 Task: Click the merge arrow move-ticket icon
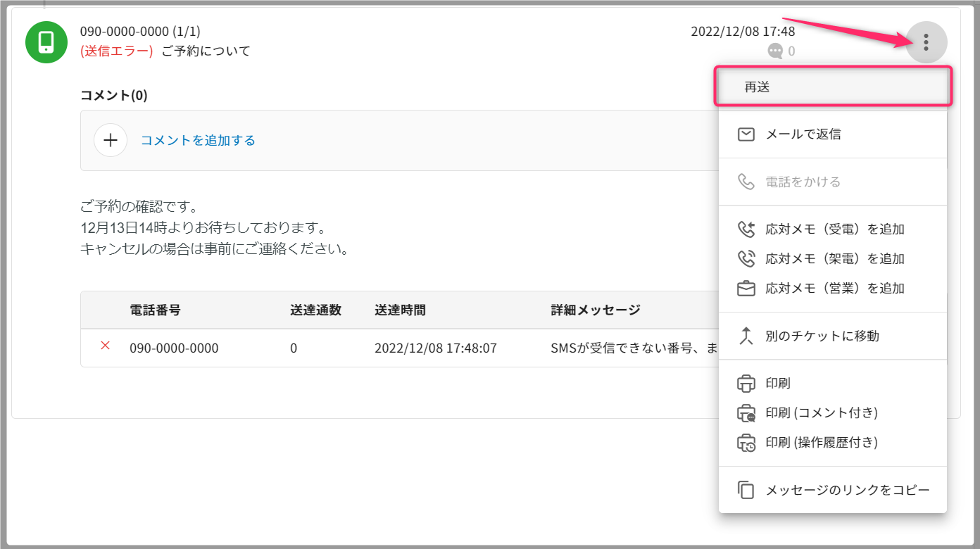746,336
